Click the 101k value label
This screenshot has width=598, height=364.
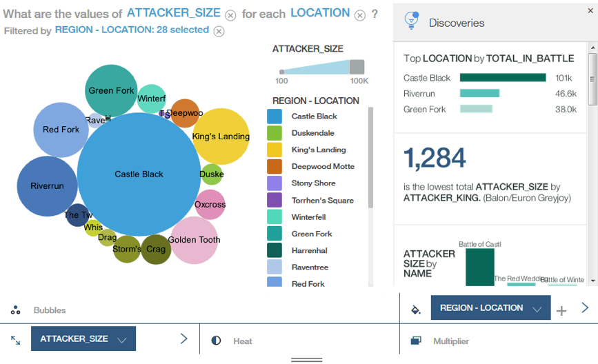click(564, 78)
